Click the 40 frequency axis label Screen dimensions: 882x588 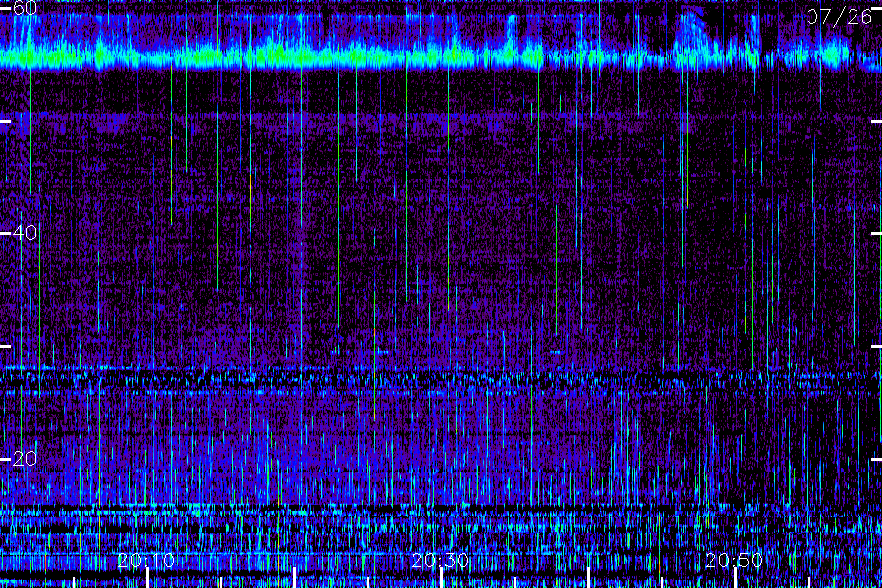[24, 233]
